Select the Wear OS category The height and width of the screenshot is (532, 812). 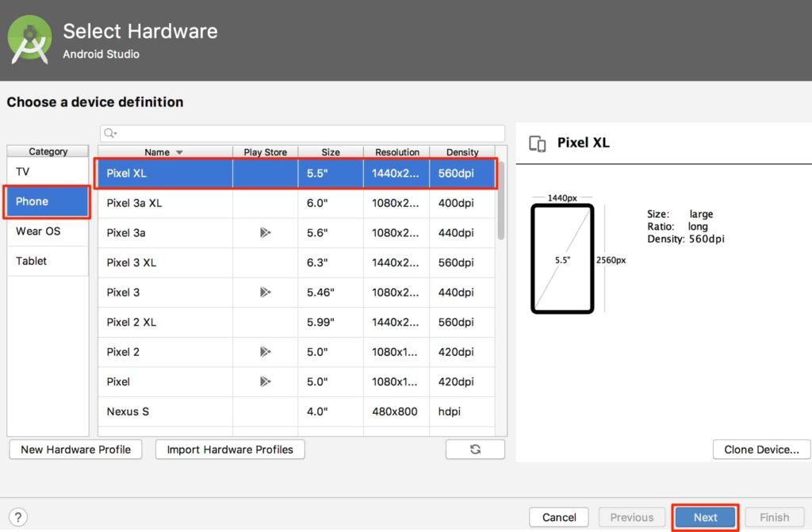coord(48,231)
